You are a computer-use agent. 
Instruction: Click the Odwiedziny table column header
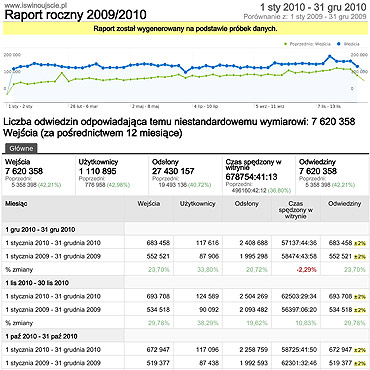(345, 209)
